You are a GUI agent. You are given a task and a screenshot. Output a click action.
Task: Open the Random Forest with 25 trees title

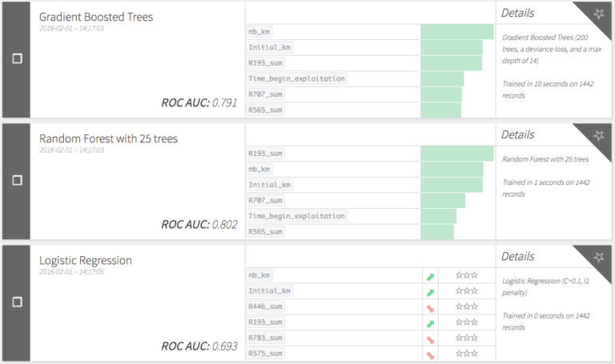pyautogui.click(x=108, y=138)
